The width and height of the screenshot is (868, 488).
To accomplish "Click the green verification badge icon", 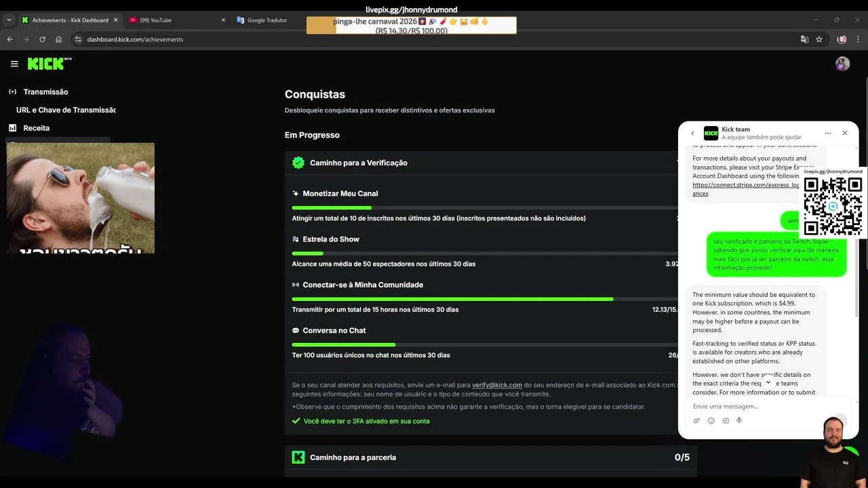I will [x=298, y=163].
